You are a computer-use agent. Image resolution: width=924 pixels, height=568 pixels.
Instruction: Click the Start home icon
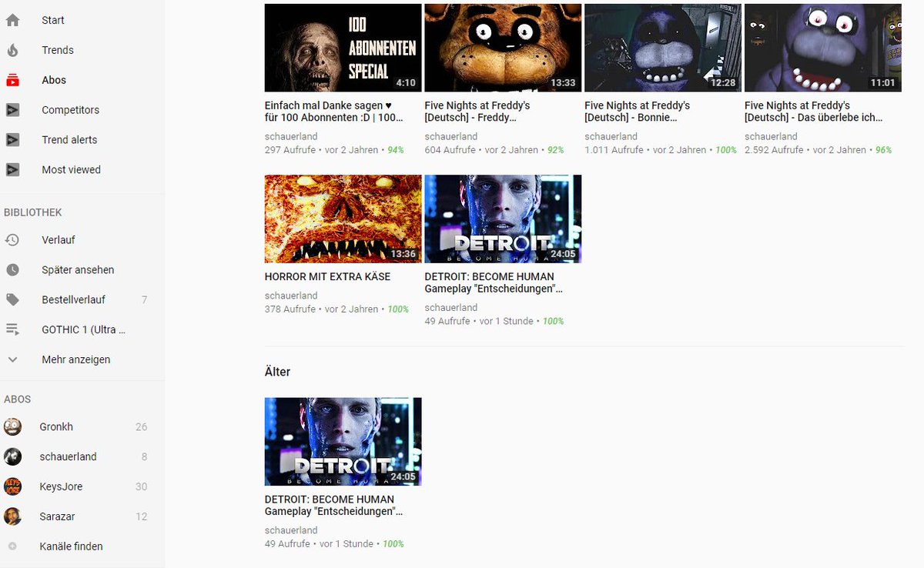[x=12, y=20]
